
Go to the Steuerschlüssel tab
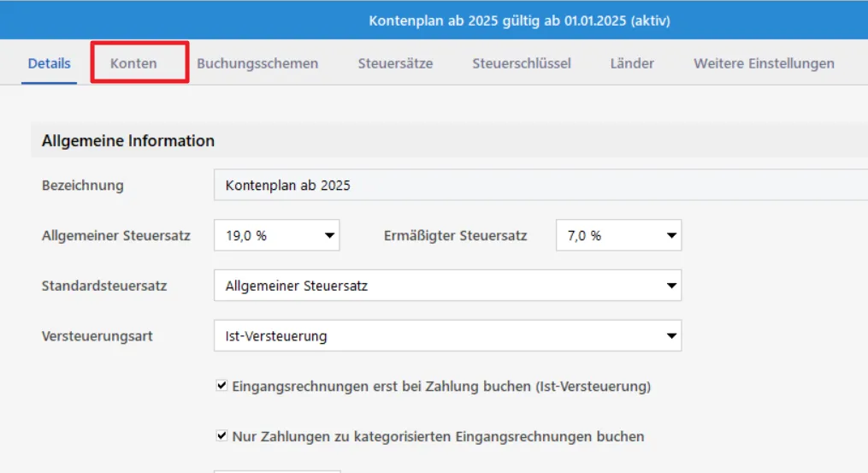pos(522,63)
